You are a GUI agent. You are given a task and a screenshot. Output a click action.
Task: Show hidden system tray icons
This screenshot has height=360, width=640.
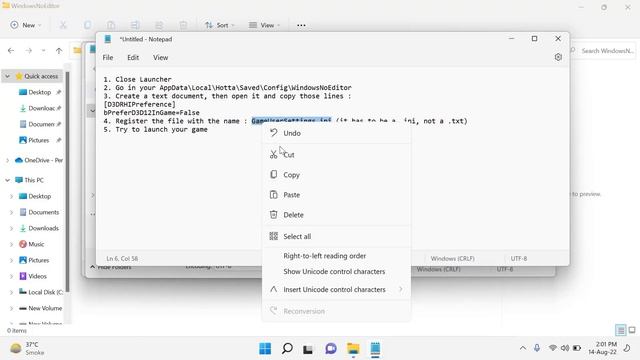click(x=522, y=348)
